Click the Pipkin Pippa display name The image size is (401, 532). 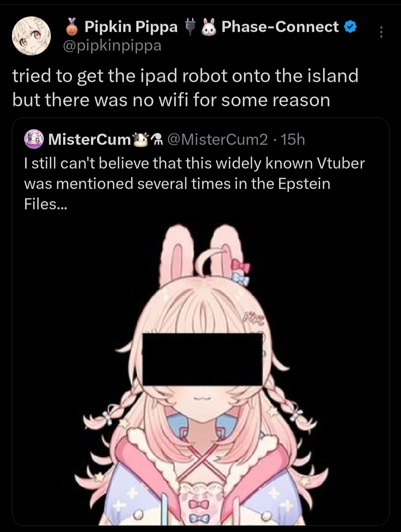(131, 27)
